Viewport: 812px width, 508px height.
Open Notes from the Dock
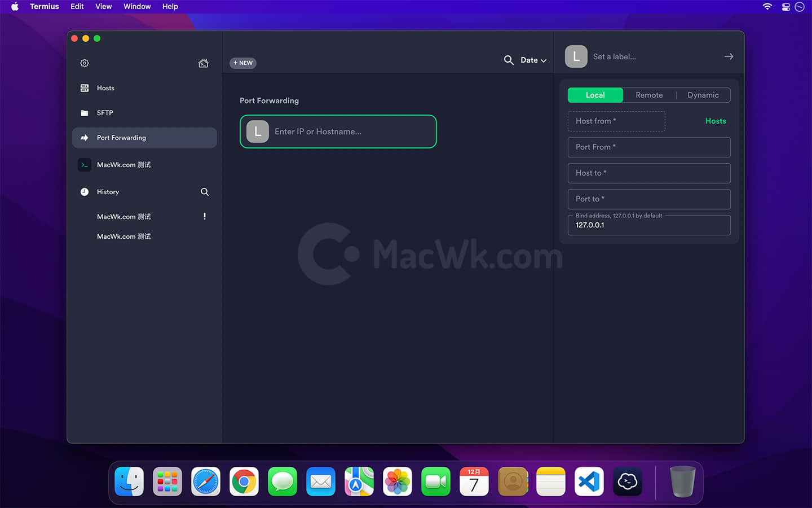pyautogui.click(x=551, y=481)
